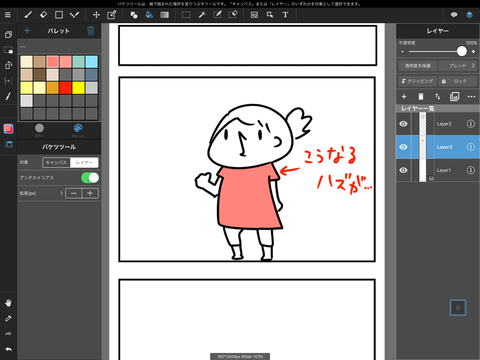Select the Magic Wand tool
Screen dimensions: 480x360
[x=202, y=15]
